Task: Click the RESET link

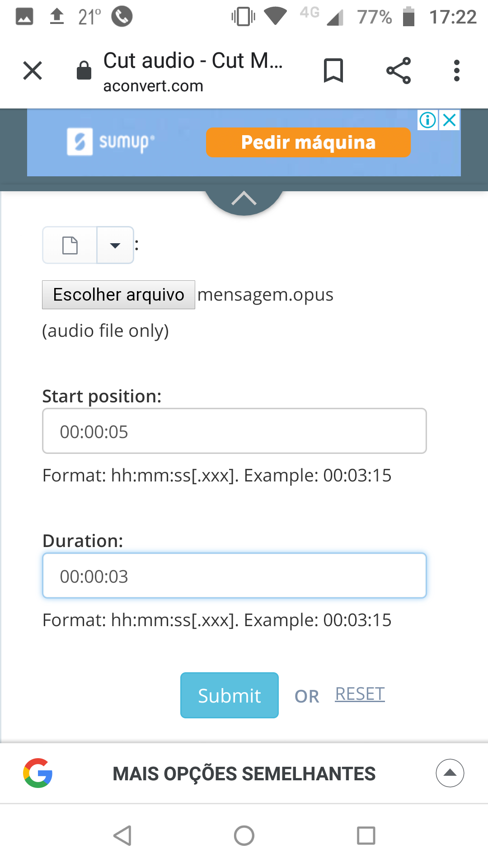Action: (360, 694)
